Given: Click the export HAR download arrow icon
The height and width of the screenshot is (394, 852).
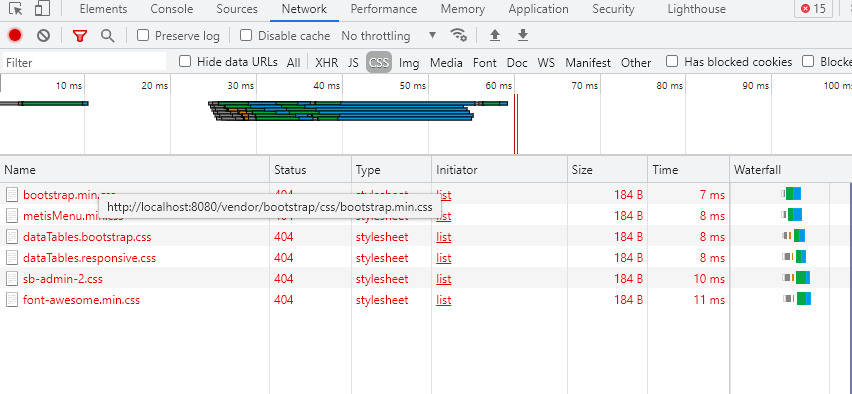Looking at the screenshot, I should pyautogui.click(x=523, y=35).
